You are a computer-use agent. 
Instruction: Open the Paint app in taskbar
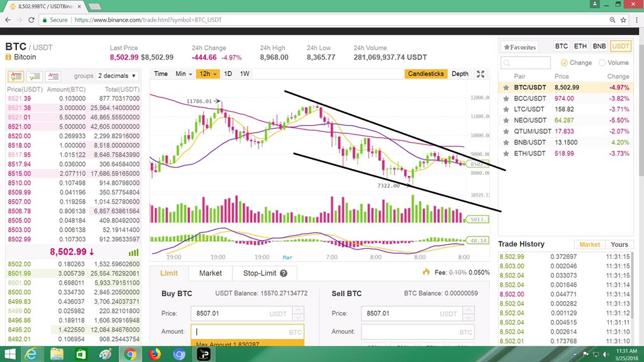click(106, 354)
